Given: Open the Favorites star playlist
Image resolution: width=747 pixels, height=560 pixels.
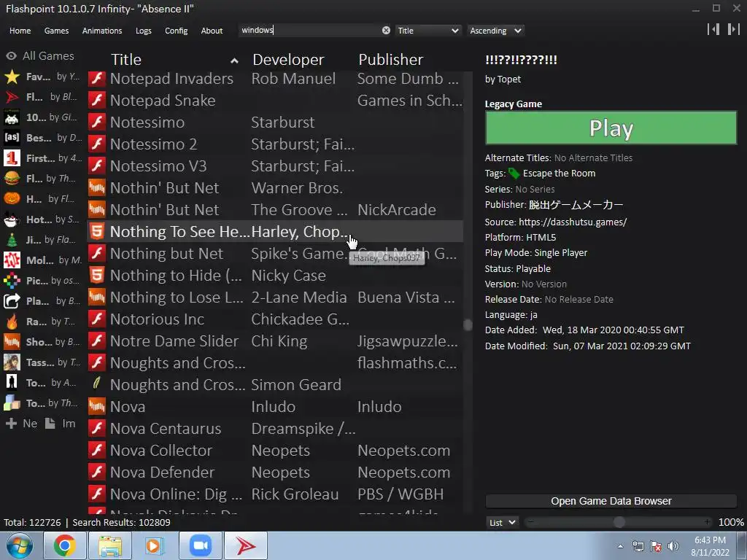Looking at the screenshot, I should [x=42, y=77].
